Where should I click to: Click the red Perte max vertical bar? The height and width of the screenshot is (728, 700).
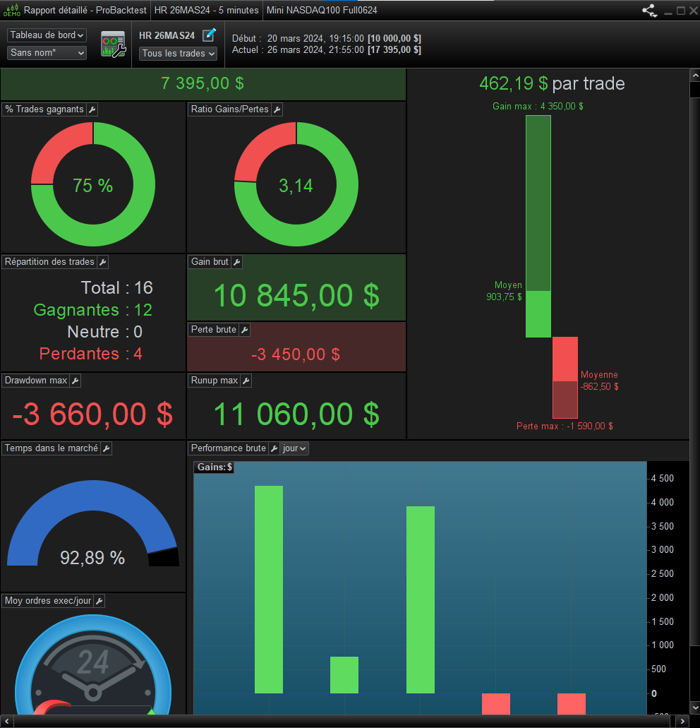click(565, 378)
